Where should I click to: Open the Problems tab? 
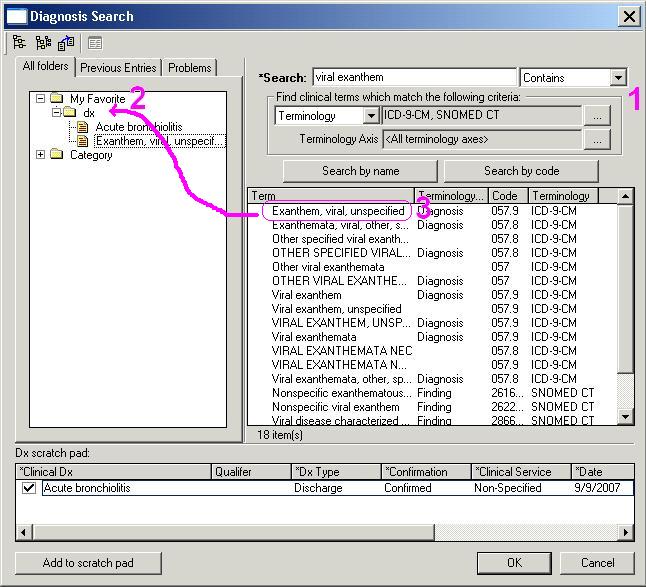[190, 68]
